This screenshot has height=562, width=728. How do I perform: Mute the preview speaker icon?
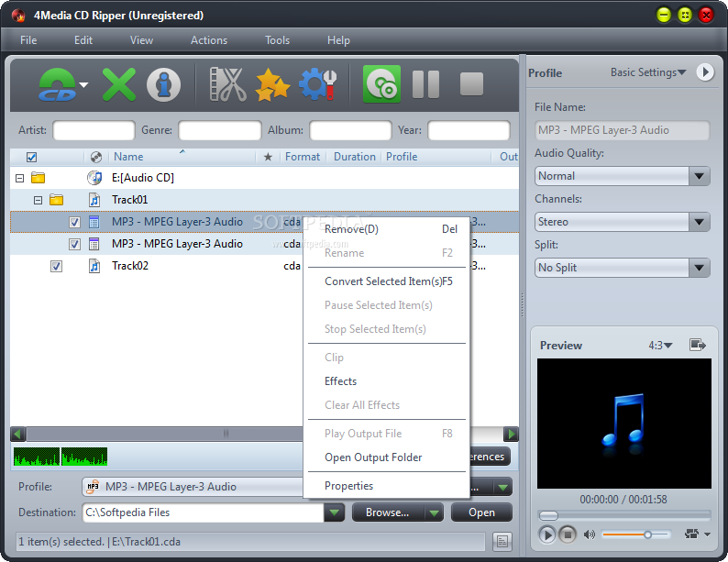click(590, 534)
